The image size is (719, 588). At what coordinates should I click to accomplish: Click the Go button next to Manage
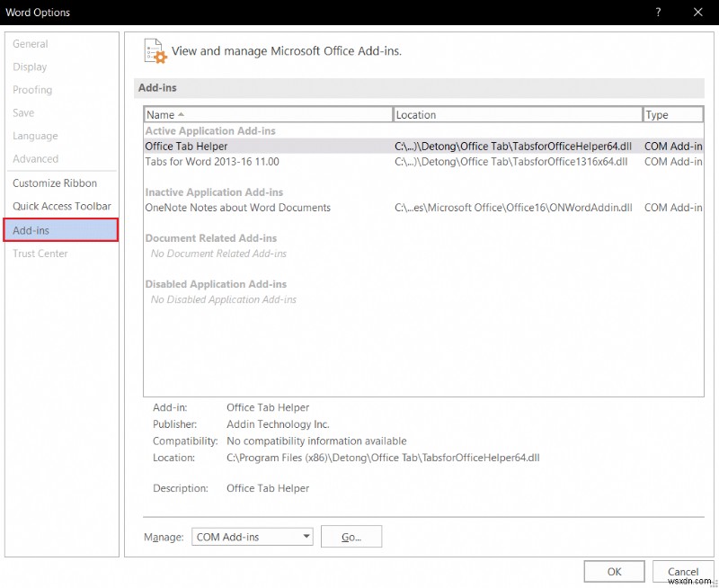pos(351,537)
